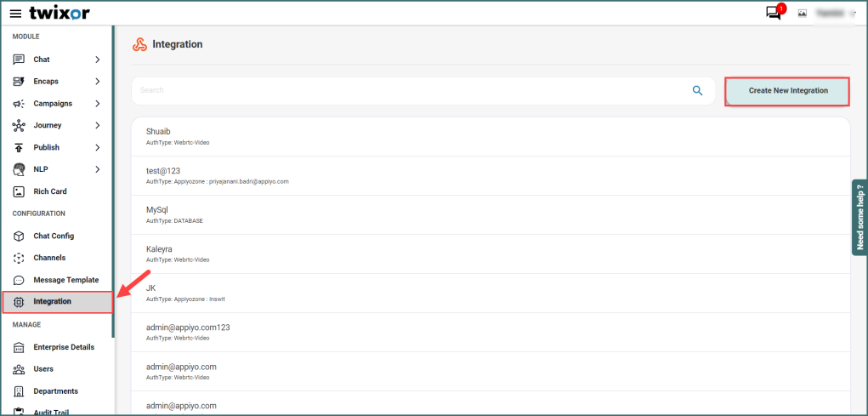Expand the Campaigns submenu chevron
868x416 pixels.
coord(98,104)
